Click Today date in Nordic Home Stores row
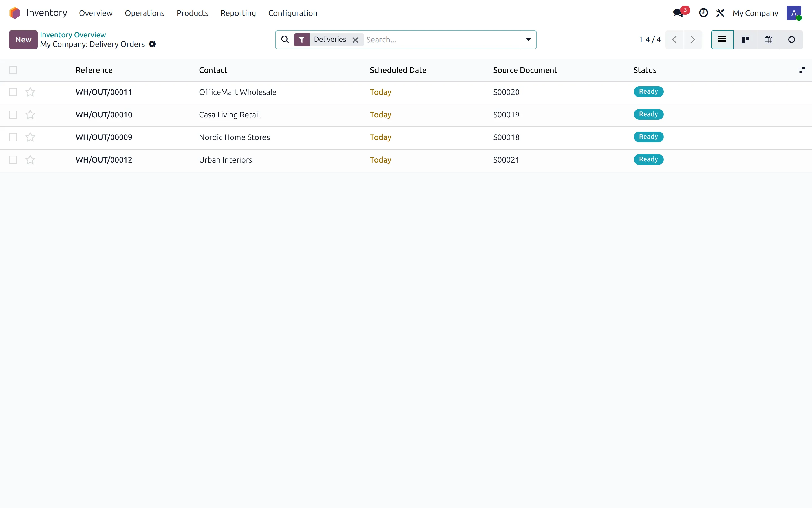 click(381, 137)
